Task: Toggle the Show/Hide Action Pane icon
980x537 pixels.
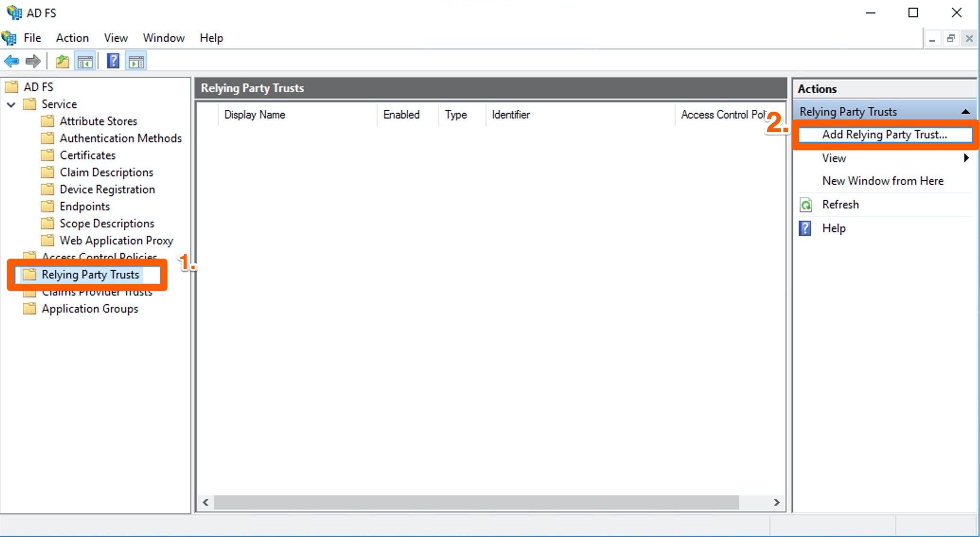Action: pos(136,61)
